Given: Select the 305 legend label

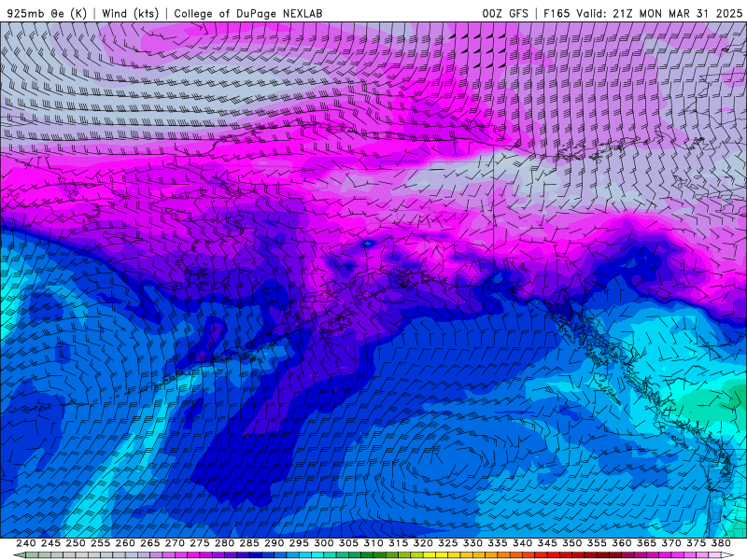Looking at the screenshot, I should point(348,543).
